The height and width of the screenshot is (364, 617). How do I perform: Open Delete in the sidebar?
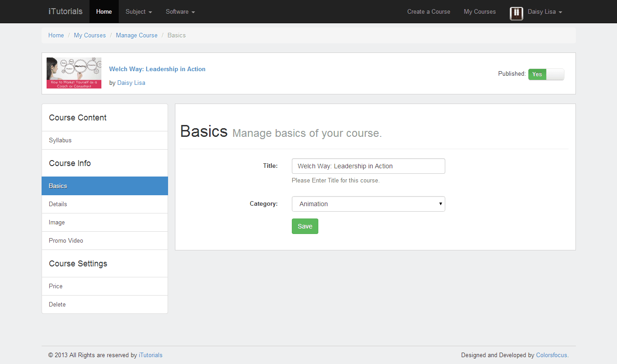click(105, 305)
